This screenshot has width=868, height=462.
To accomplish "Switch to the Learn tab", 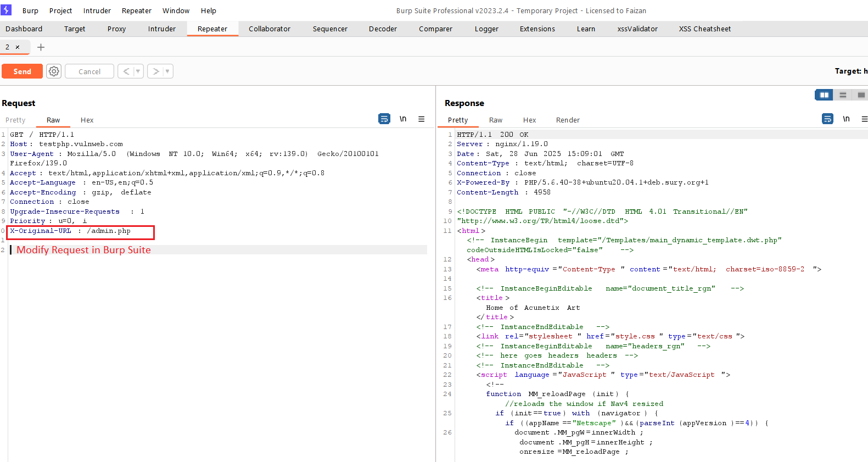I will coord(586,29).
